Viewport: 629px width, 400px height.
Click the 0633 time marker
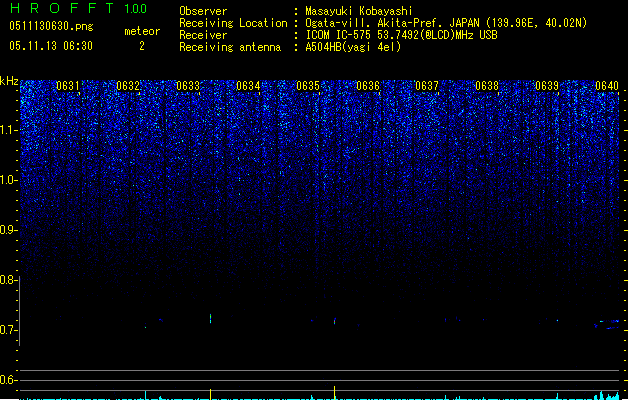188,86
